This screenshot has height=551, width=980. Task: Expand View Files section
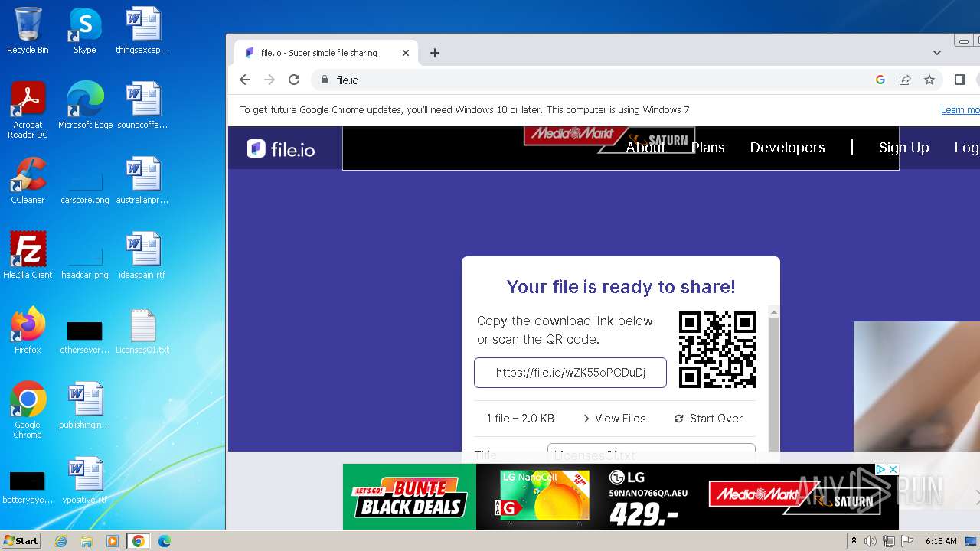[x=614, y=419]
